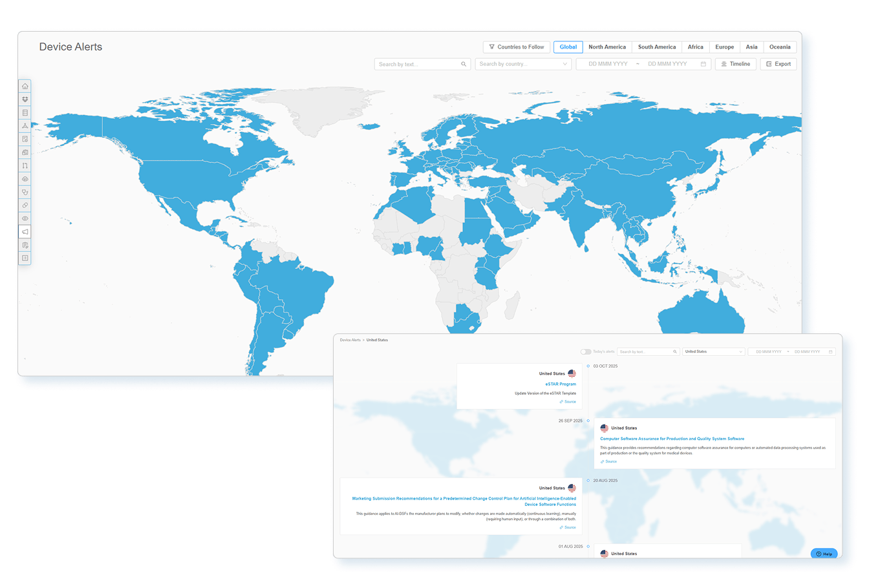Click the filter icon on Countries to Follow
Viewport: 869px width, 588px height.
point(493,47)
